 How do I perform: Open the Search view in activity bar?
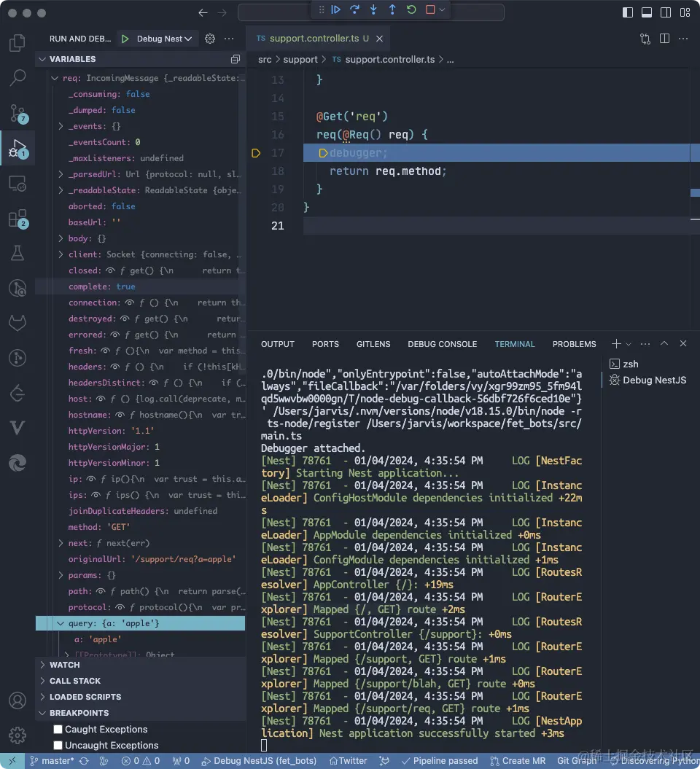[x=17, y=77]
